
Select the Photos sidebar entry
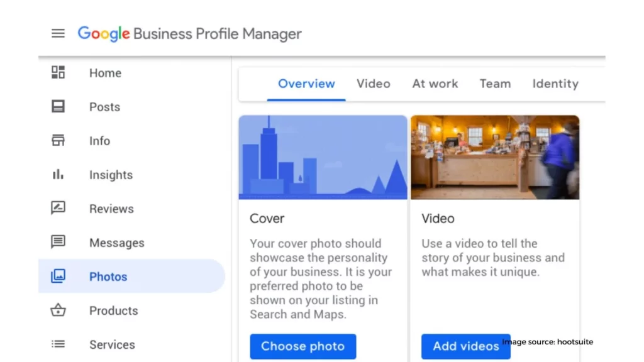tap(132, 277)
